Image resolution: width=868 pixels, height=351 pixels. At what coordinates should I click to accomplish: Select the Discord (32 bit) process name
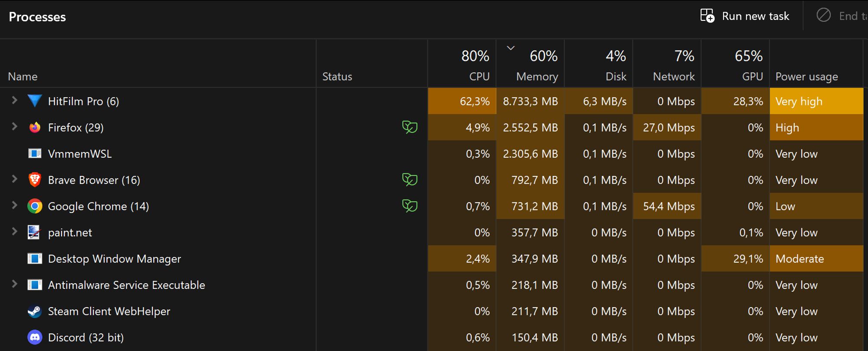pos(86,338)
